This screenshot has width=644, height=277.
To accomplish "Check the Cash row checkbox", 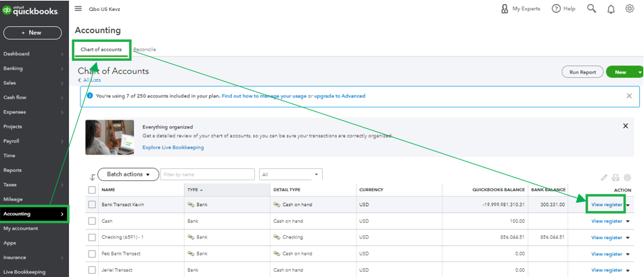I will pyautogui.click(x=93, y=221).
